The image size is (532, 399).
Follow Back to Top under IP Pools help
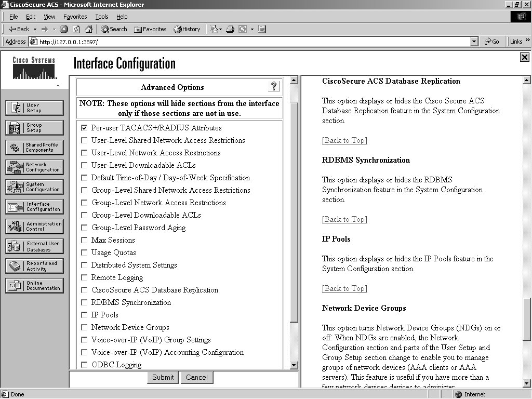click(x=345, y=288)
